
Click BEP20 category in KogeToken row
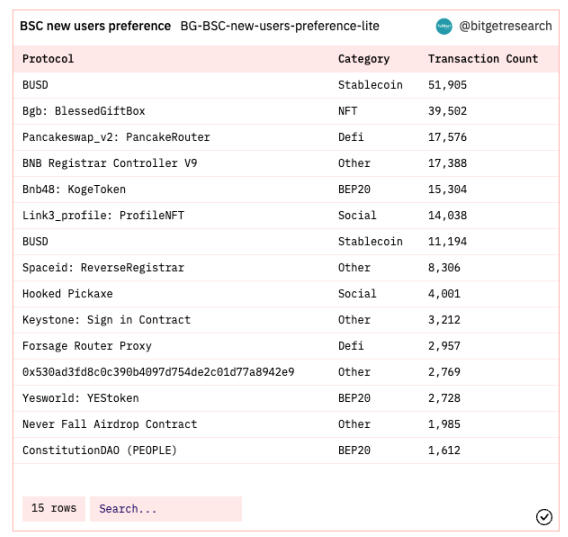(354, 189)
